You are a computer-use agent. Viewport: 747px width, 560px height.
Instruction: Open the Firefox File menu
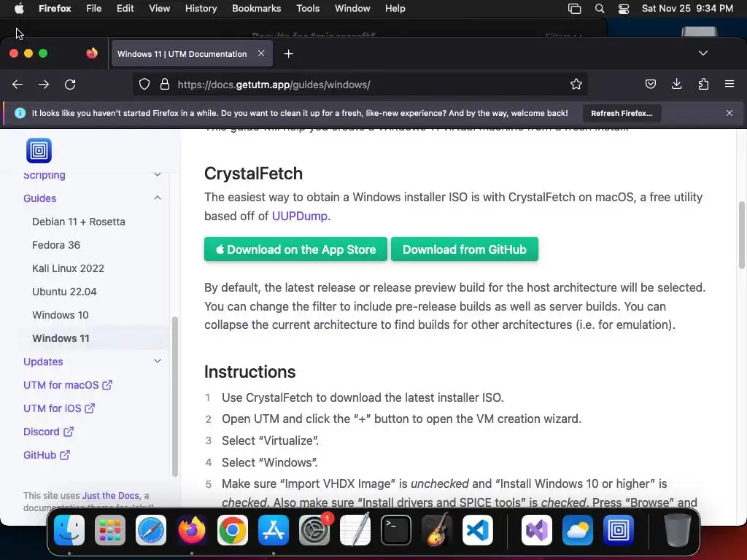tap(94, 9)
